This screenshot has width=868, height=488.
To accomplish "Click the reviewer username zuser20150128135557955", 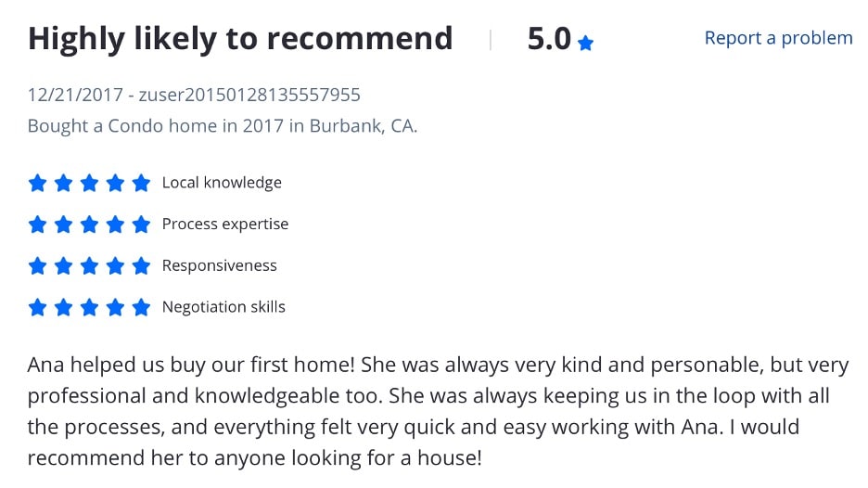I will (249, 95).
